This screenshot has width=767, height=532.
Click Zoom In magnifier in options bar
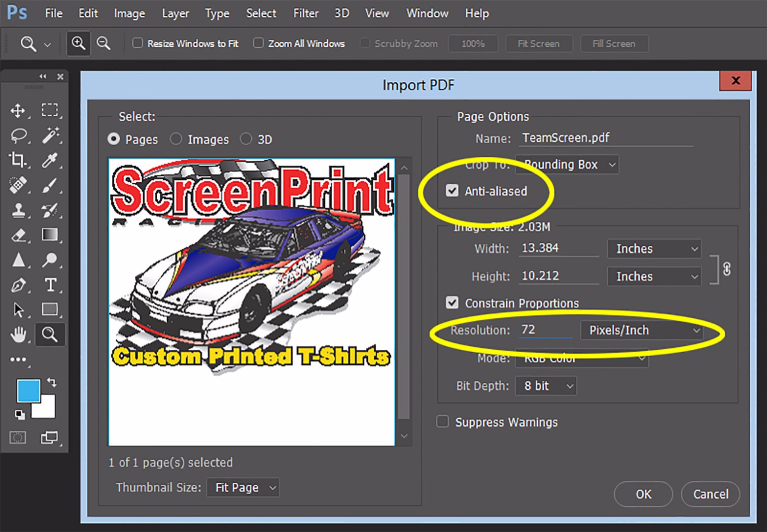[x=78, y=43]
